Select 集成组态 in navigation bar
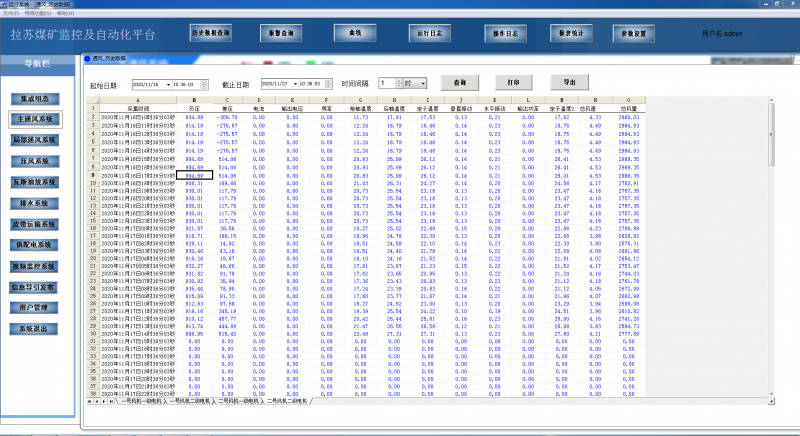 point(35,98)
